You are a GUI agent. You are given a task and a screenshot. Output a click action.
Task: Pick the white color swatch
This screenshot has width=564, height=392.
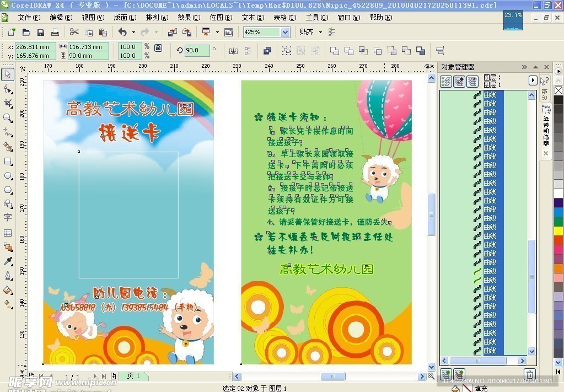tap(558, 193)
